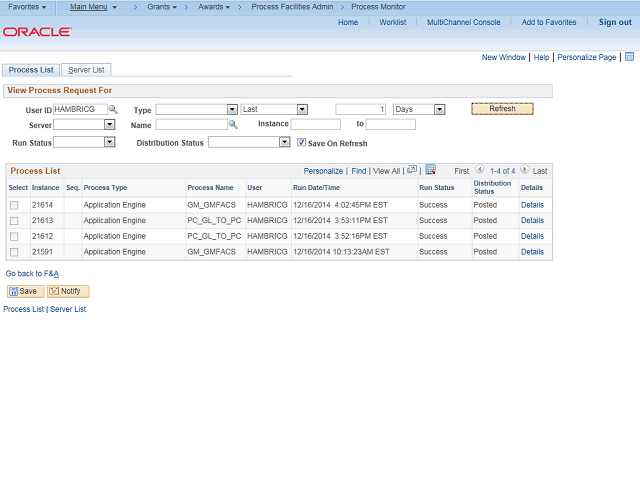
Task: Open the Last dropdown
Action: [x=302, y=109]
